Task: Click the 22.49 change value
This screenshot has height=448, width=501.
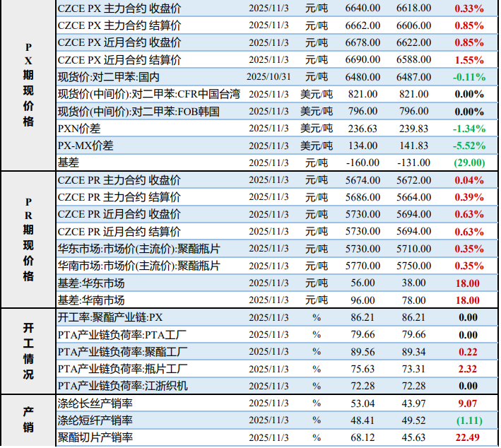Action: click(x=468, y=438)
